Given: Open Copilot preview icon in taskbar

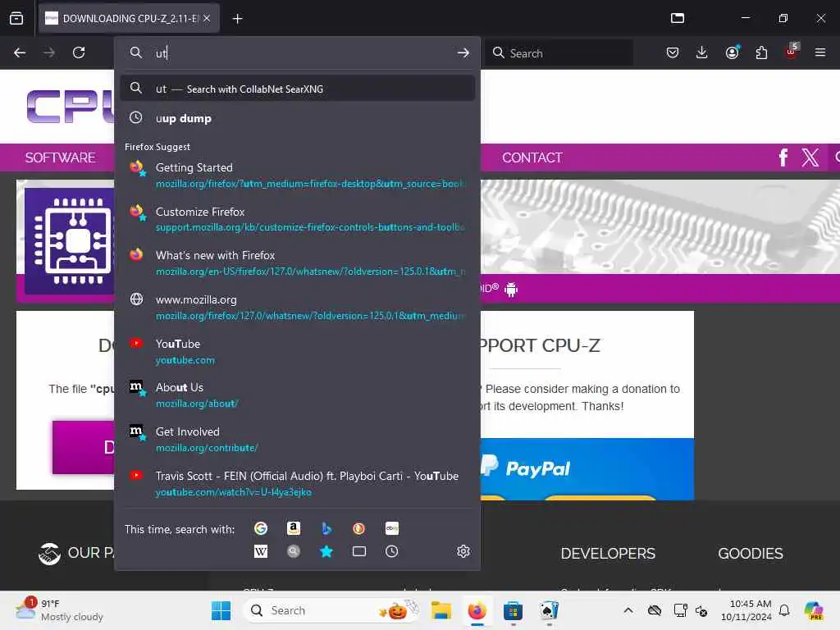Looking at the screenshot, I should pyautogui.click(x=814, y=610).
